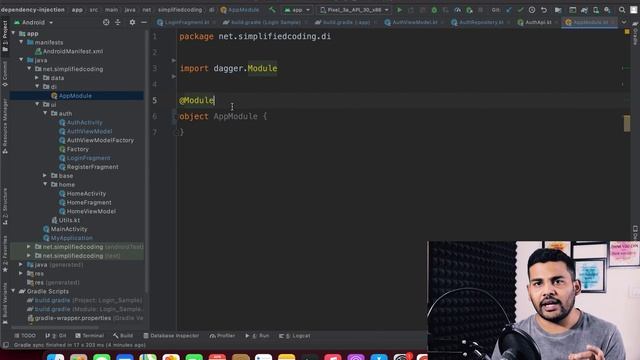Switch to build.gradle (:app) editor tab
Image resolution: width=640 pixels, height=360 pixels.
[343, 22]
